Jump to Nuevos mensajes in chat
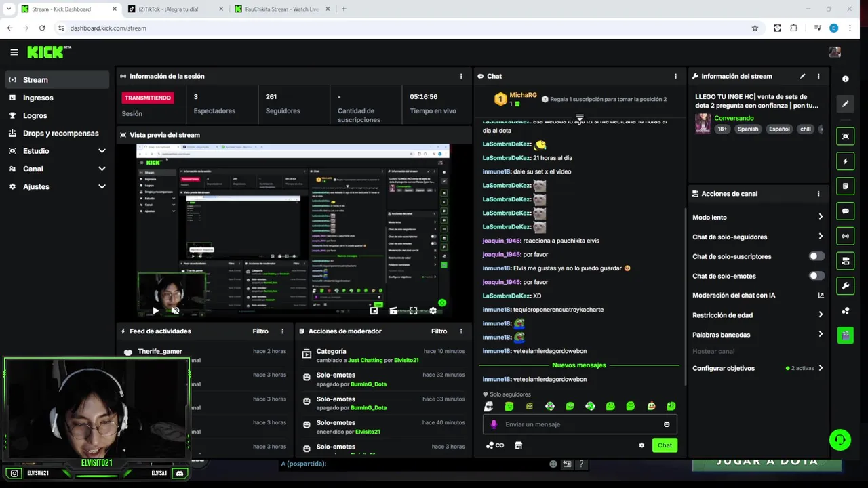 pyautogui.click(x=579, y=365)
